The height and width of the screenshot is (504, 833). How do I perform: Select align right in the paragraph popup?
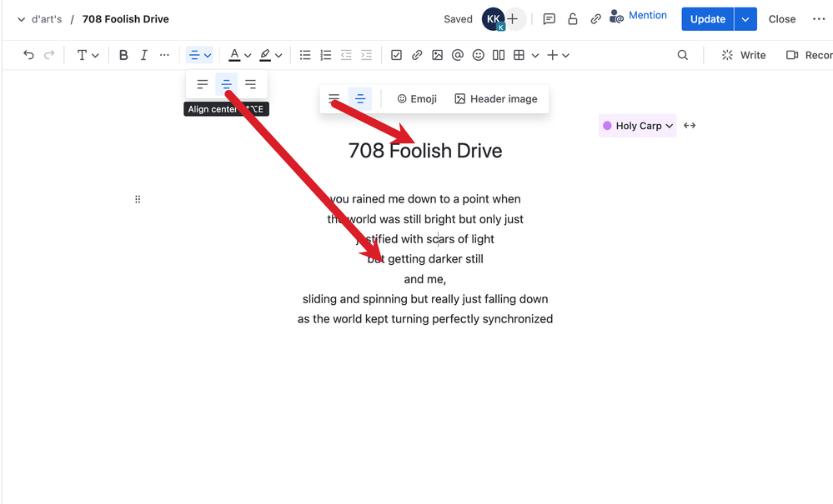[x=250, y=84]
